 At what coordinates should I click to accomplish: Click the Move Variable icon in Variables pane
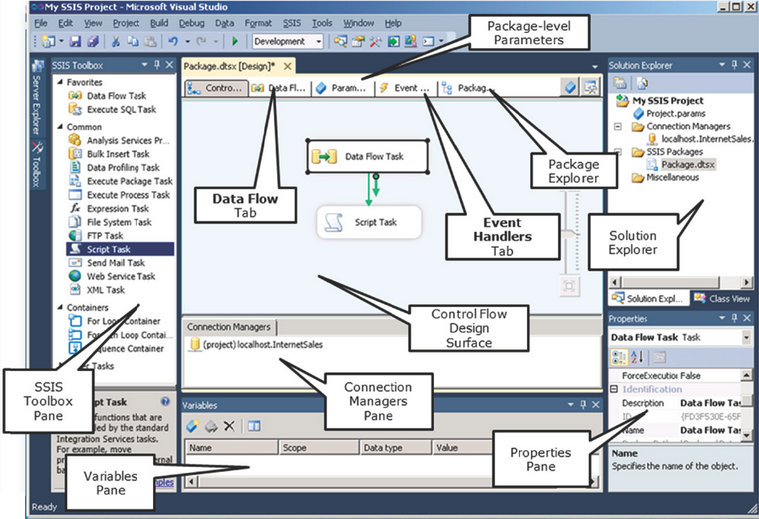(x=211, y=426)
